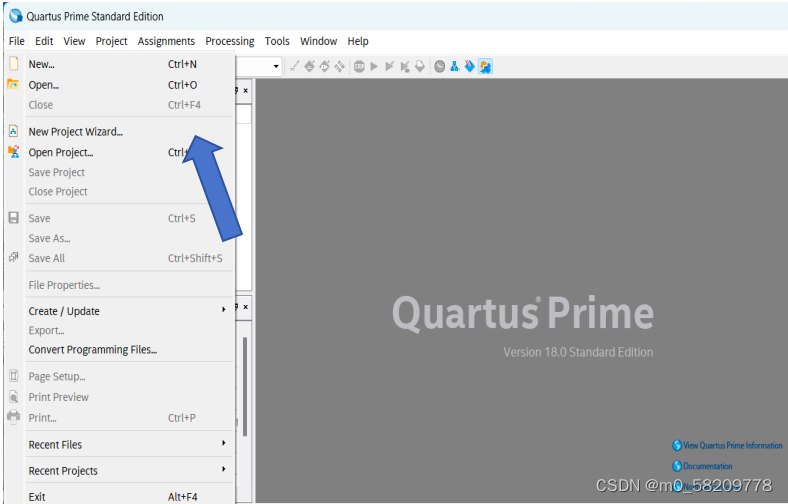The image size is (788, 504).
Task: Open the Edit menu
Action: pos(44,41)
